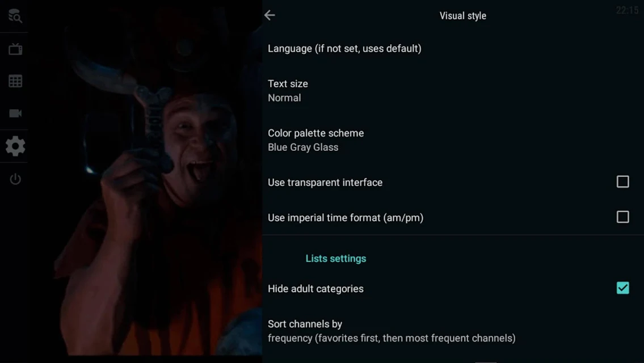Click the power icon in sidebar
The width and height of the screenshot is (644, 363).
tap(15, 179)
